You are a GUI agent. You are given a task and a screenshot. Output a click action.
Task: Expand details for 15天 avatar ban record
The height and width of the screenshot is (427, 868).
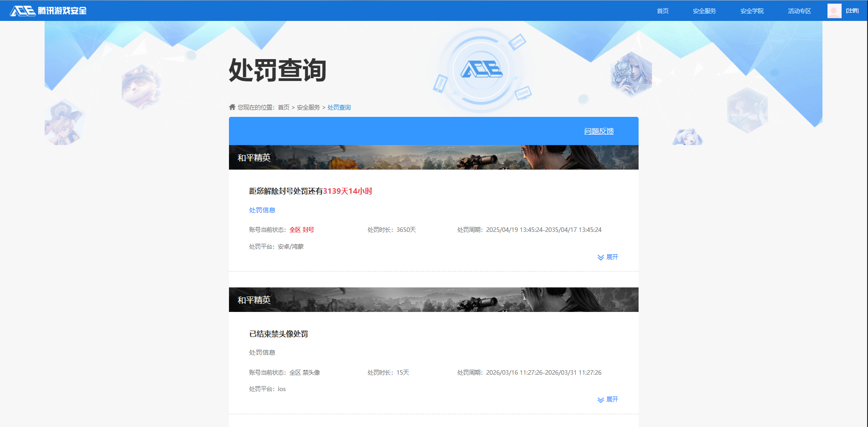[608, 399]
